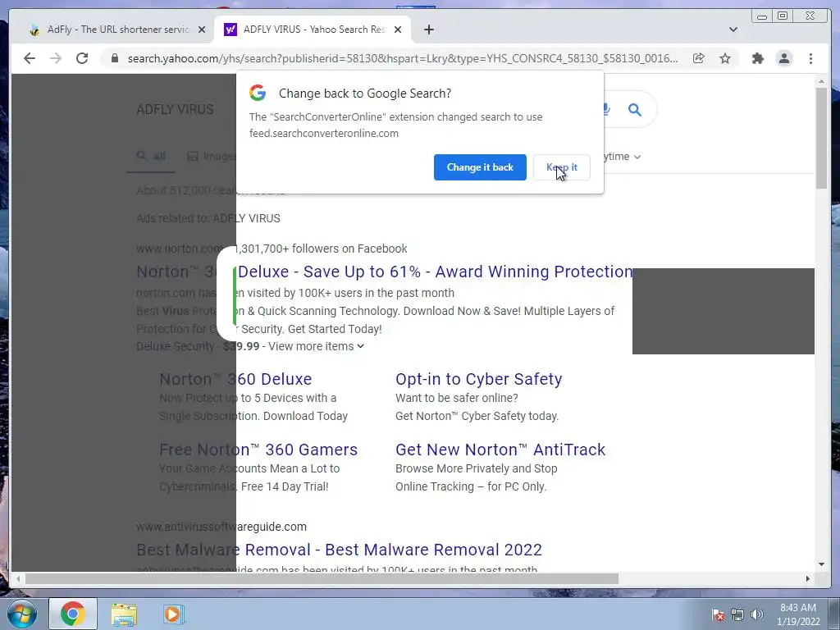The width and height of the screenshot is (840, 630).
Task: Expand View more items
Action: click(317, 346)
